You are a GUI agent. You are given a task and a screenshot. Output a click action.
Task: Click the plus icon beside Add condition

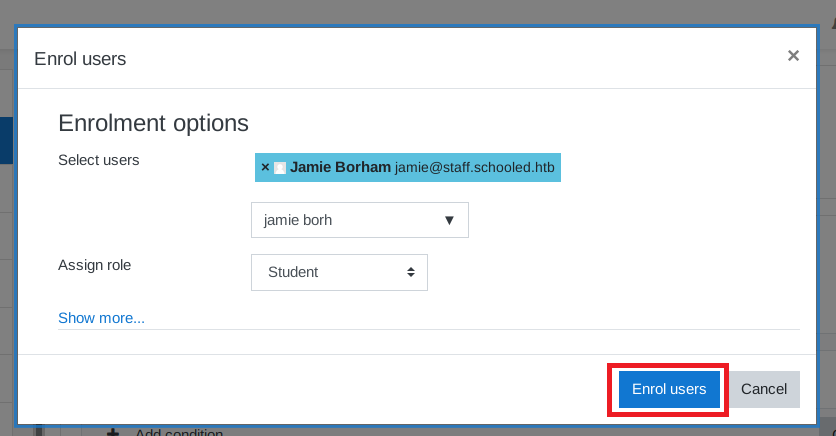point(113,432)
